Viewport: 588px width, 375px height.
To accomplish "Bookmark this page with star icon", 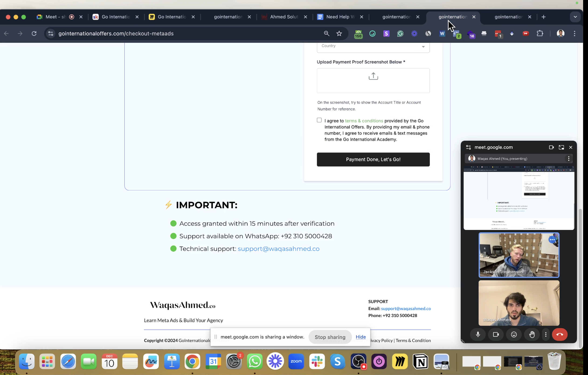I will [339, 34].
